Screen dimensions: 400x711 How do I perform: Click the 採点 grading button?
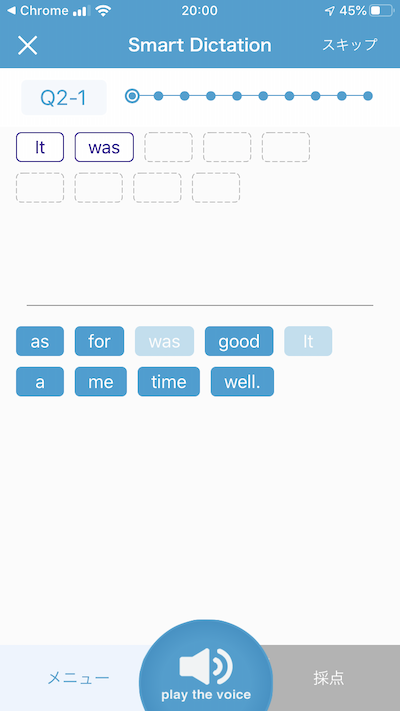329,678
